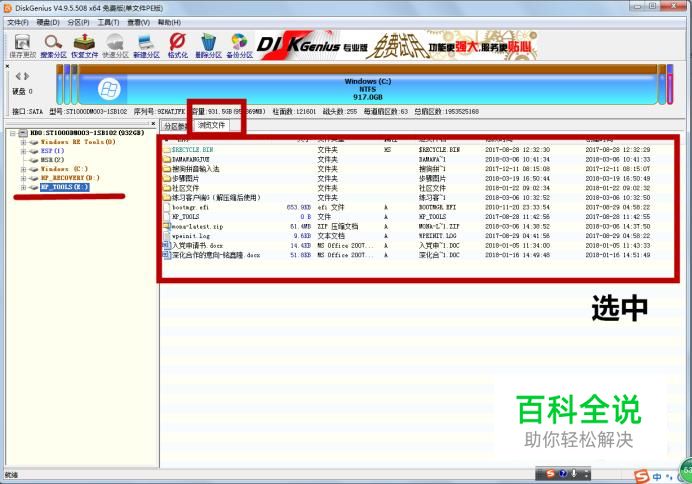Click the ZIP 压缩文档 type cell

(x=338, y=226)
